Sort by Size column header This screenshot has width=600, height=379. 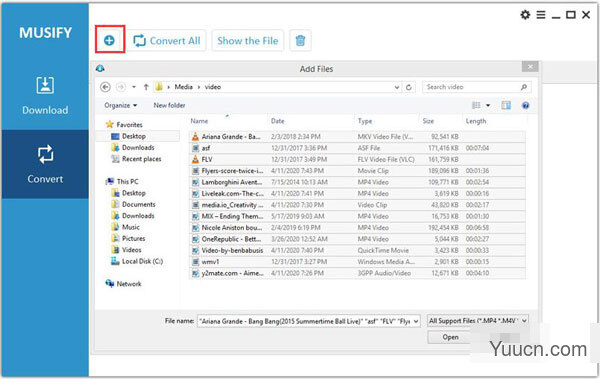[x=428, y=121]
